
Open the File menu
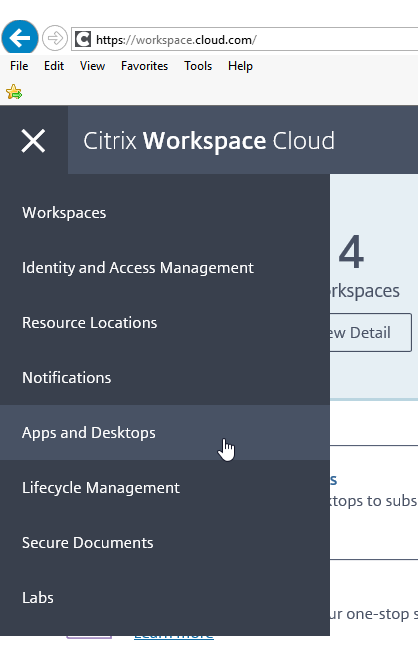[x=19, y=66]
